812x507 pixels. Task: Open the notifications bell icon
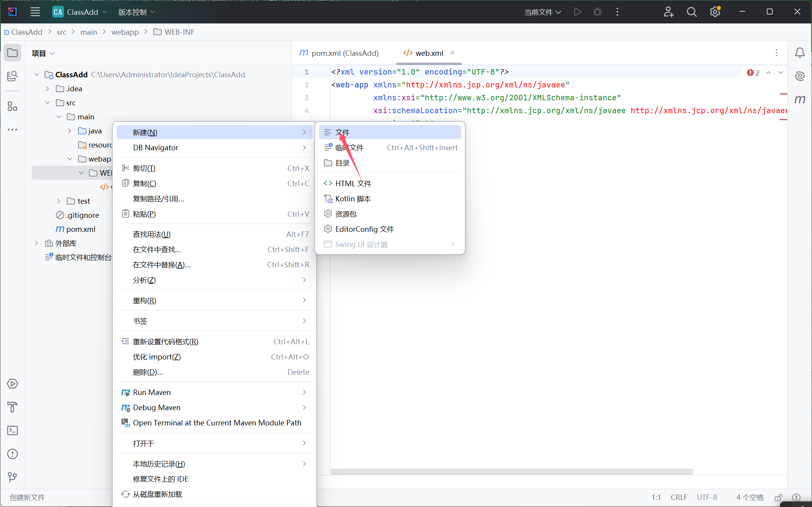pyautogui.click(x=800, y=53)
